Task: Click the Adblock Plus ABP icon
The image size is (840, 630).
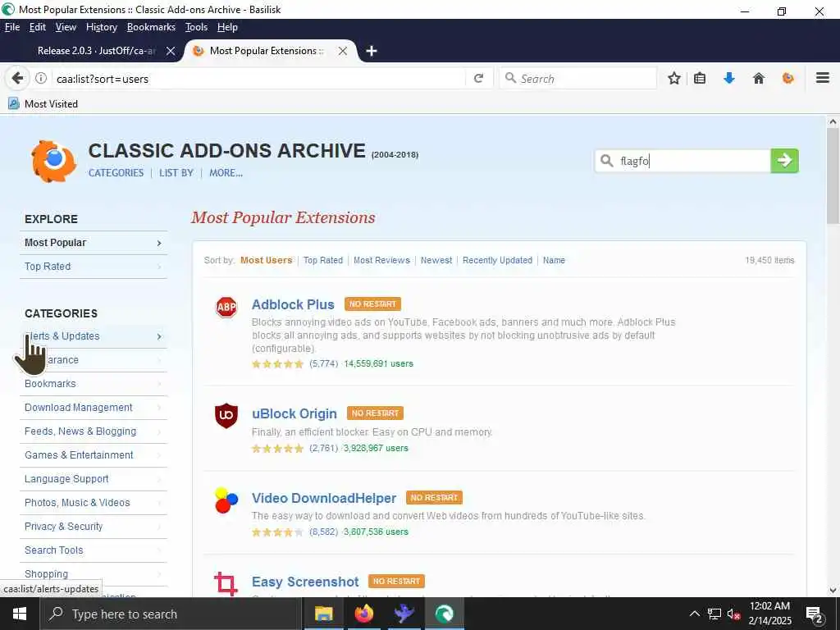Action: point(226,307)
